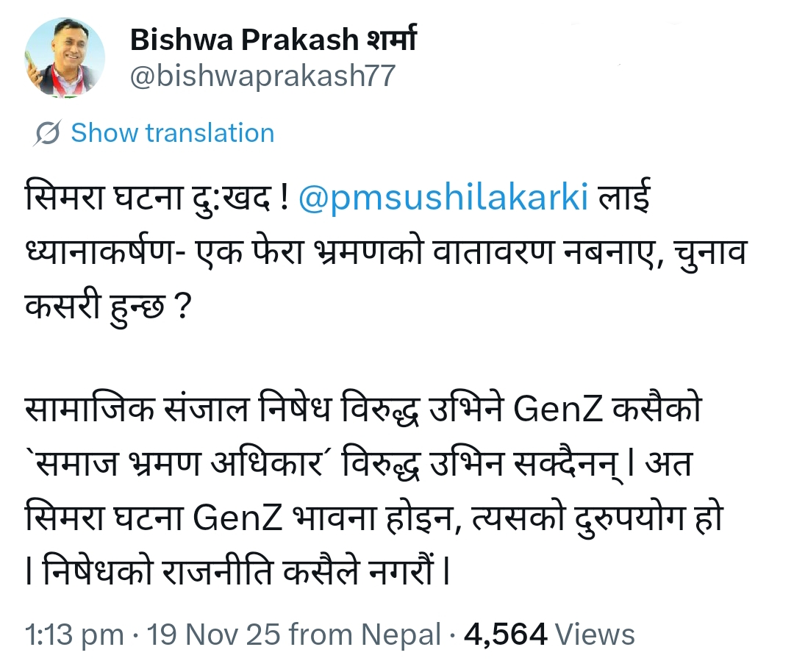Click the 1:13 pm timestamp
Viewport: 794px width, 672px height.
[74, 634]
